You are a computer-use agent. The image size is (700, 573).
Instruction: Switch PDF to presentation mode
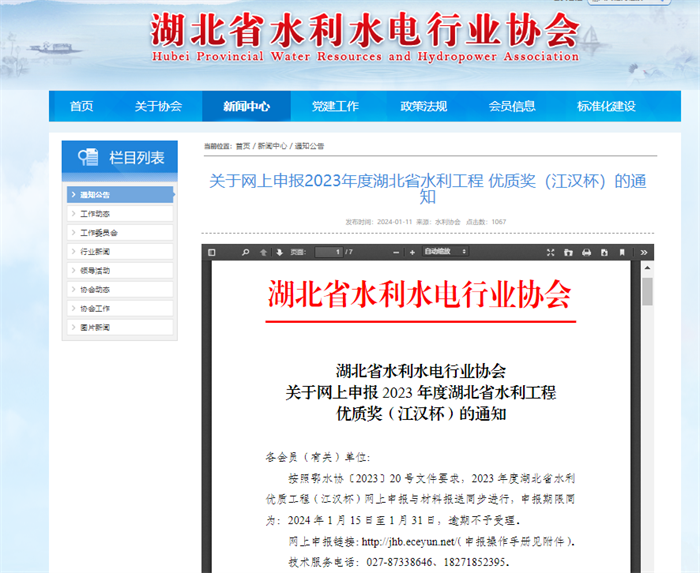pyautogui.click(x=550, y=253)
